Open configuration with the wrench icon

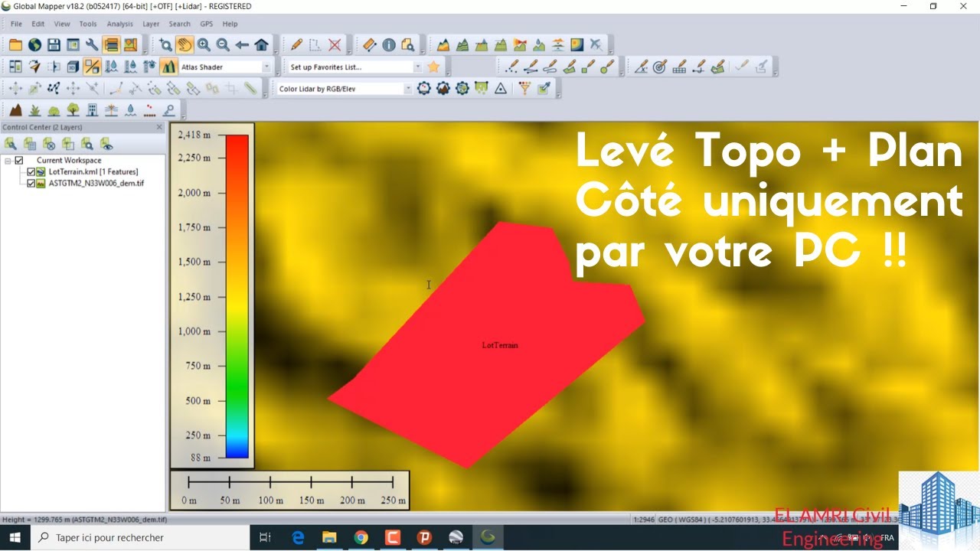92,45
